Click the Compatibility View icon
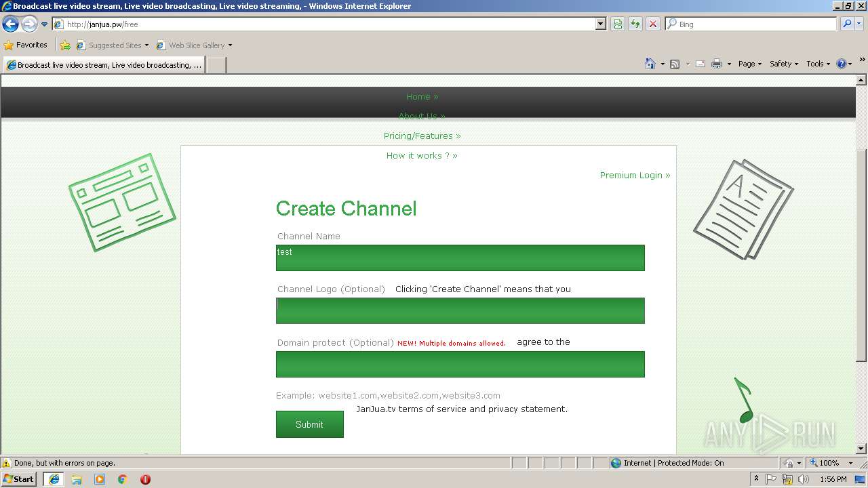The height and width of the screenshot is (488, 868). (x=618, y=24)
